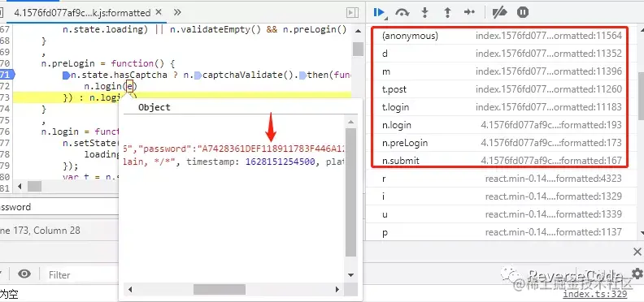The image size is (644, 302).
Task: Open the index.ts:329 source link
Action: pos(594,293)
